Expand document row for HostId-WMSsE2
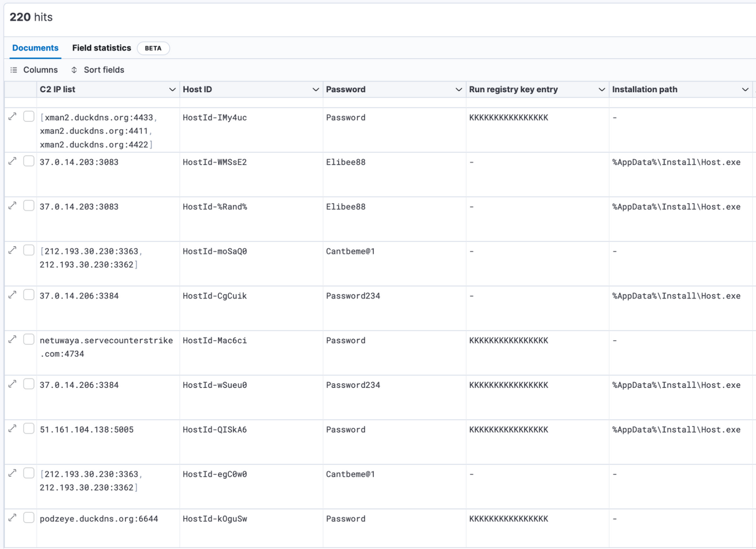The height and width of the screenshot is (549, 756). [13, 161]
